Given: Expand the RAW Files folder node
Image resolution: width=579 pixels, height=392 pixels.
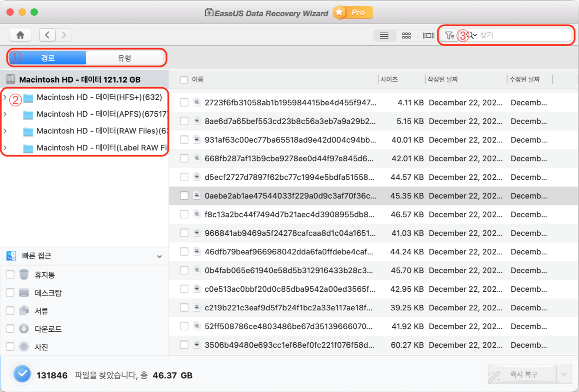Looking at the screenshot, I should [5, 131].
